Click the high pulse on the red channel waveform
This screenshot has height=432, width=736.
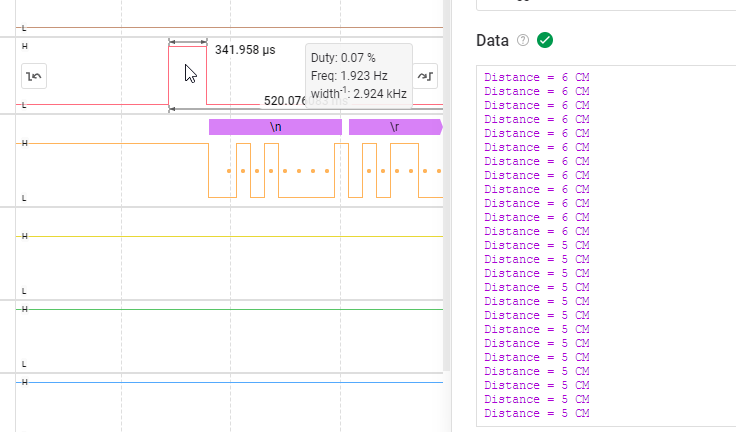[x=187, y=75]
